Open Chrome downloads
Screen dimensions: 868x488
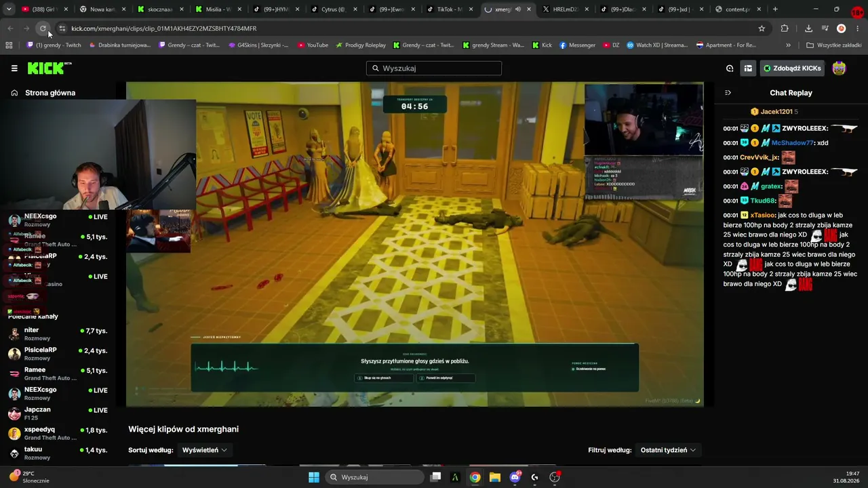coord(808,28)
